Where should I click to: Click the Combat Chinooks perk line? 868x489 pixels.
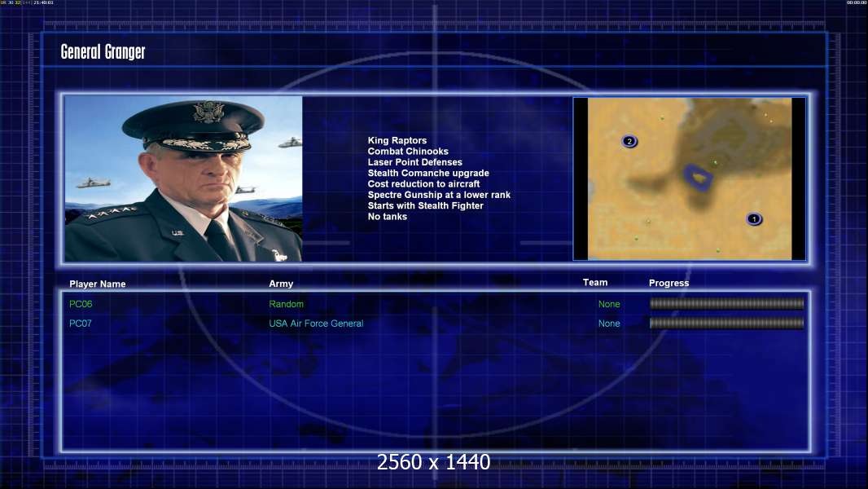408,152
